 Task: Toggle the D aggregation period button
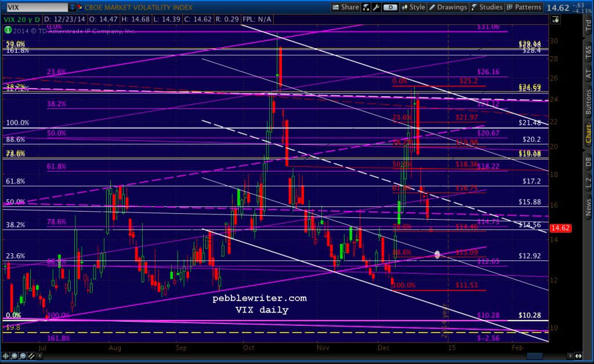coord(390,8)
